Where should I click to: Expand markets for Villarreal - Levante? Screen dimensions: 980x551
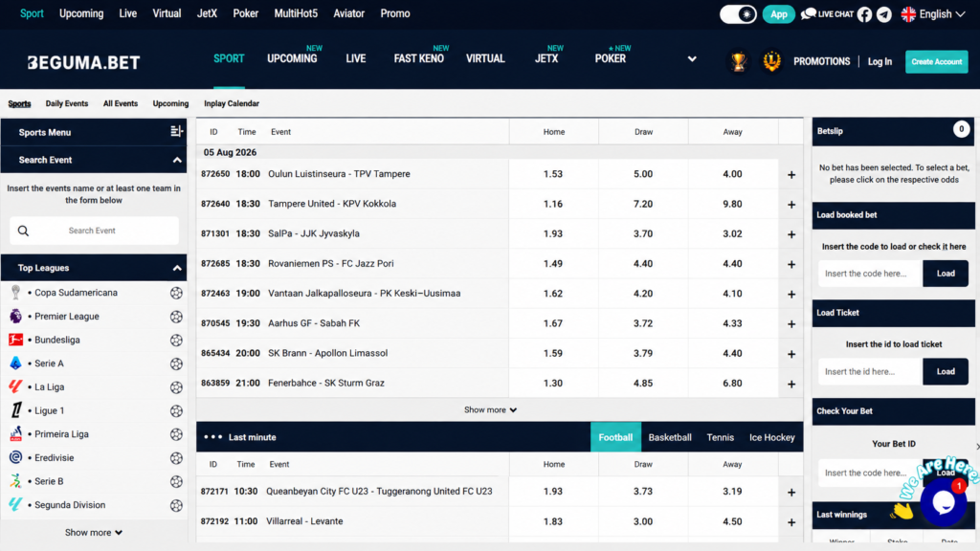(x=791, y=521)
